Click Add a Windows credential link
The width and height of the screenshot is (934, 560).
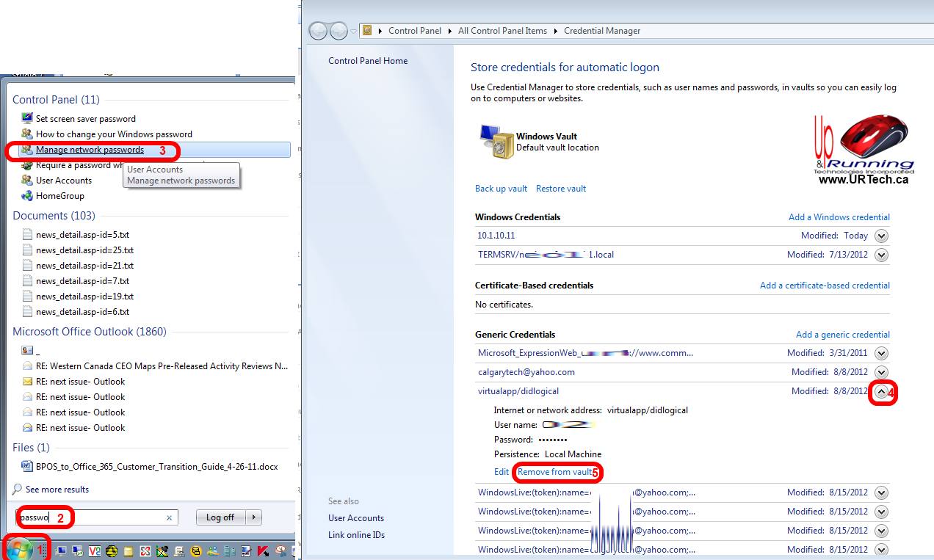tap(839, 217)
